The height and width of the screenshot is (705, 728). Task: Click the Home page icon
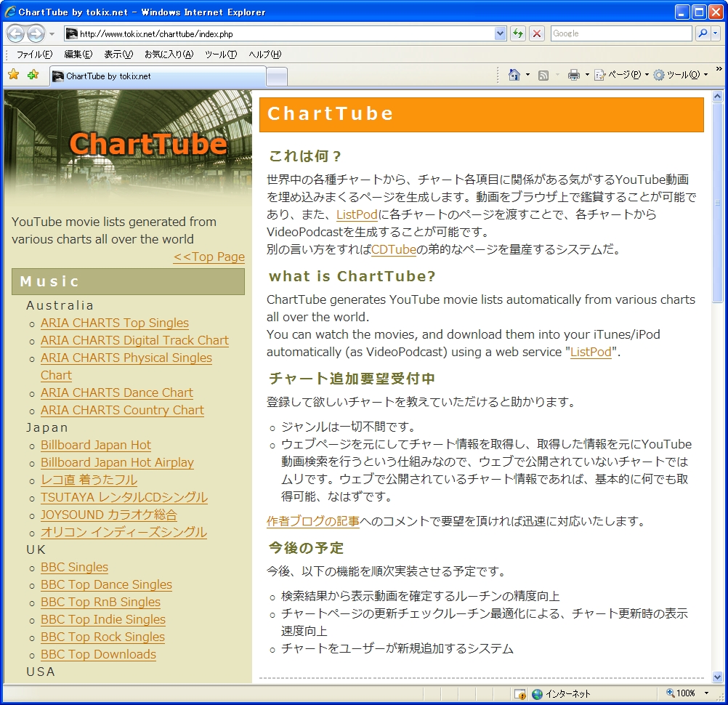(x=514, y=75)
